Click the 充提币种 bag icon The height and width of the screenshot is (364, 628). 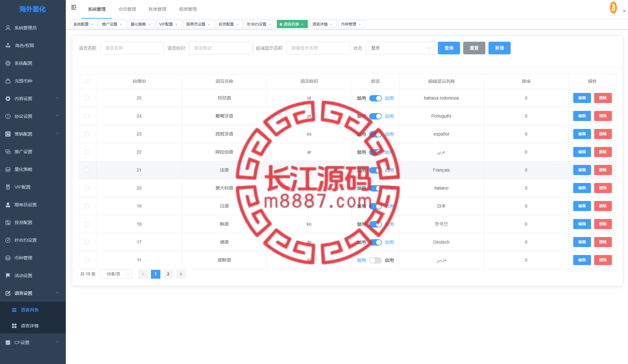point(8,81)
